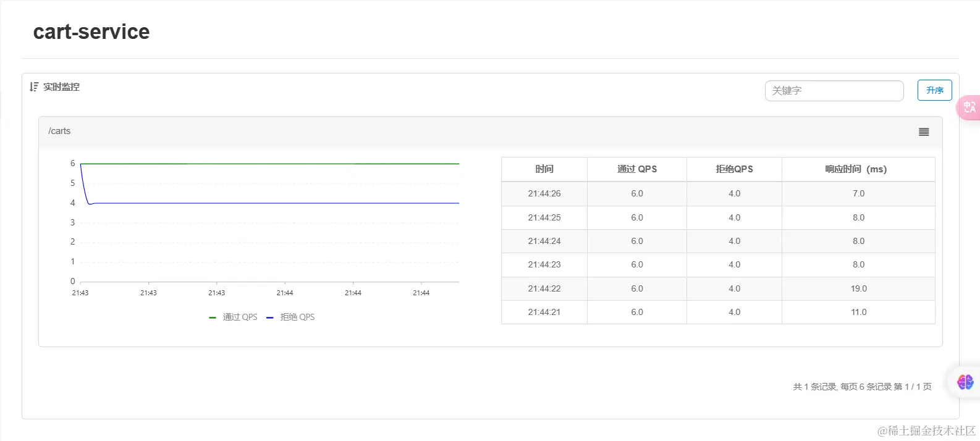This screenshot has width=980, height=441.
Task: Click pass QPS 6.0 in 21:44:26 row
Action: [x=637, y=193]
